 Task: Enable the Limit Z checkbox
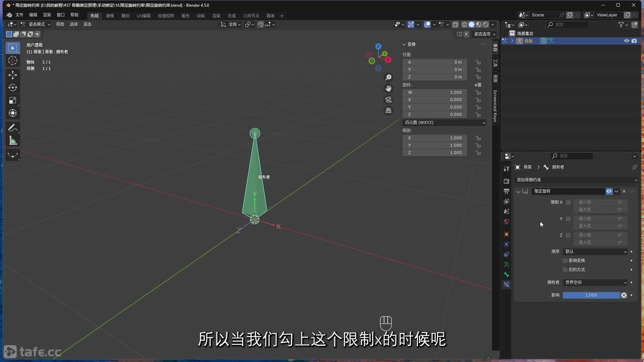568,235
